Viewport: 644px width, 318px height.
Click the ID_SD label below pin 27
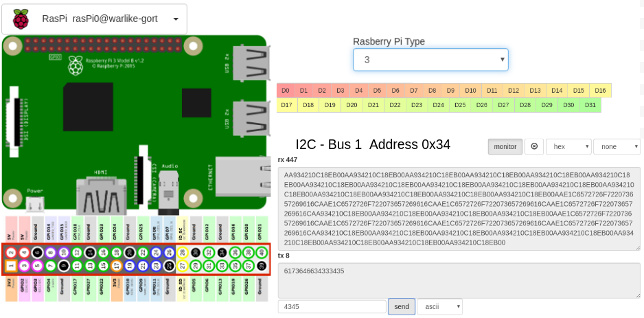point(182,289)
